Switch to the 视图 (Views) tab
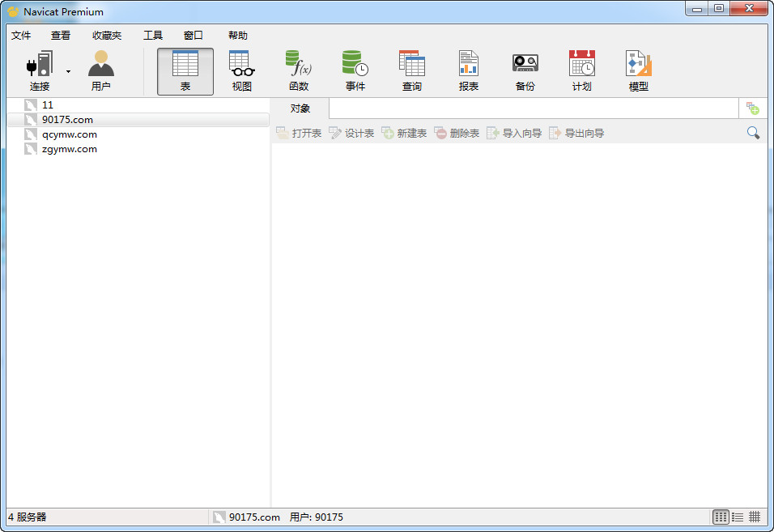Viewport: 774px width, 532px height. (241, 69)
